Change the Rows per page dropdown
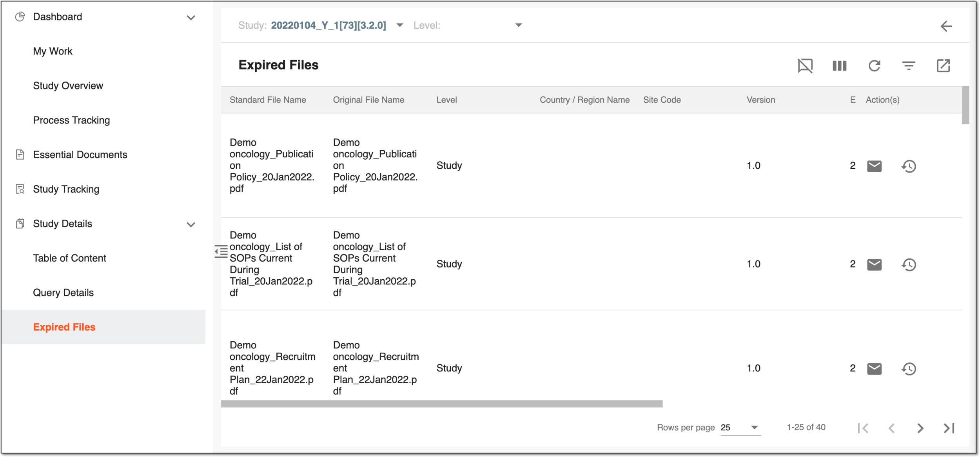980x457 pixels. pos(740,428)
